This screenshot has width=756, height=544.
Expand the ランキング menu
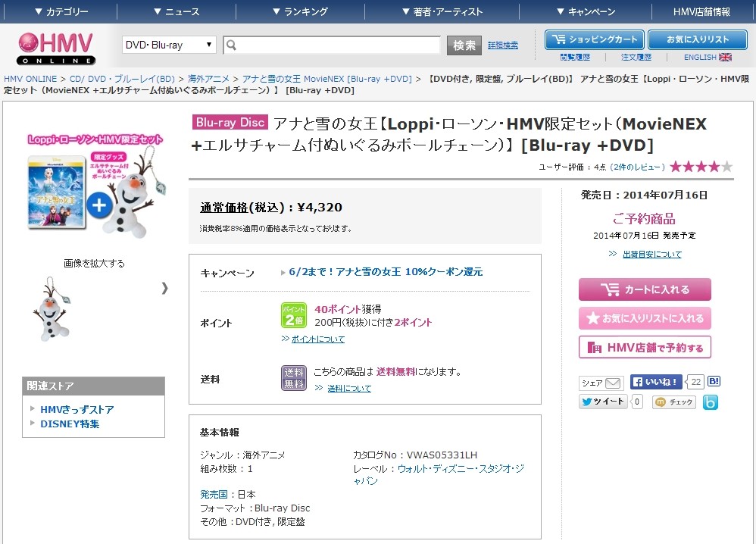tap(300, 11)
